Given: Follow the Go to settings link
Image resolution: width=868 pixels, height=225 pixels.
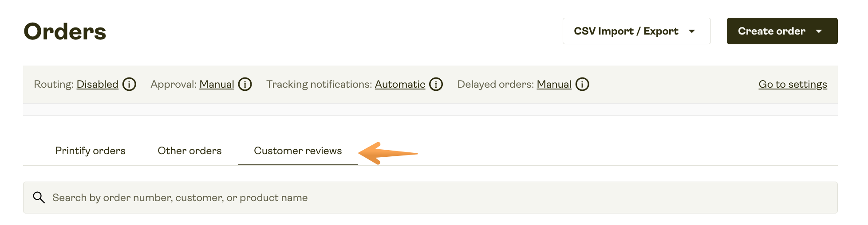Looking at the screenshot, I should tap(793, 84).
